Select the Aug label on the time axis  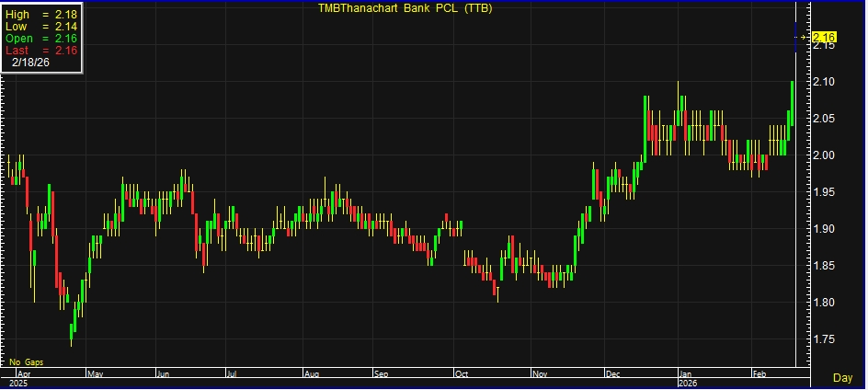coord(311,375)
